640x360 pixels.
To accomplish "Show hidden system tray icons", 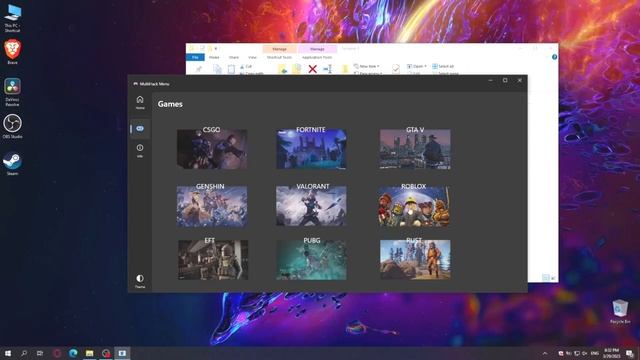I will 545,353.
